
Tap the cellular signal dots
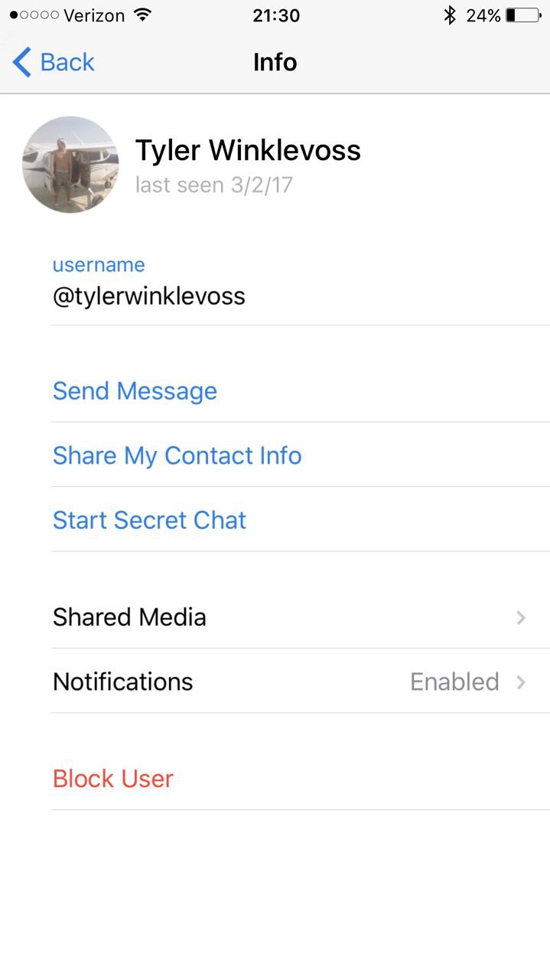pos(34,15)
